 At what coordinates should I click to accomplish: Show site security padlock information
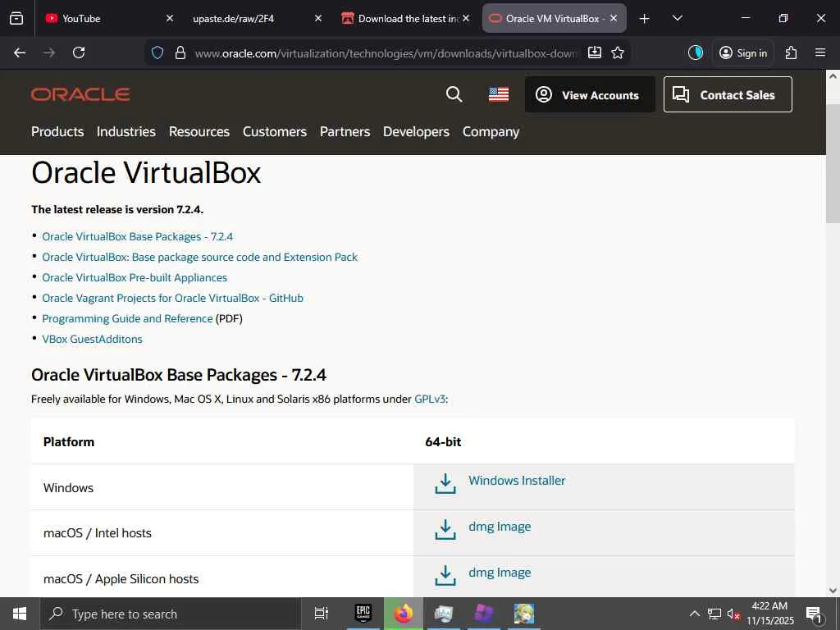(180, 53)
